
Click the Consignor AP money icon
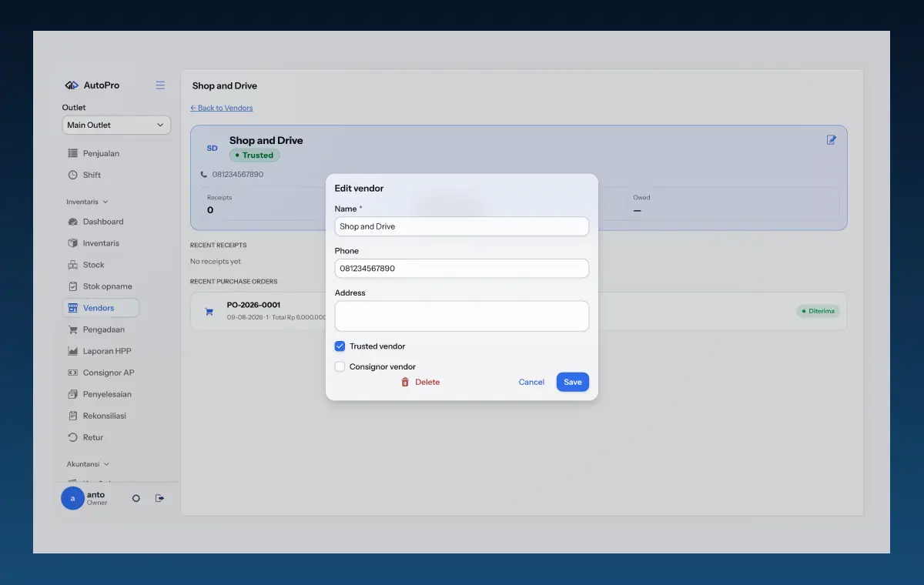(x=73, y=373)
